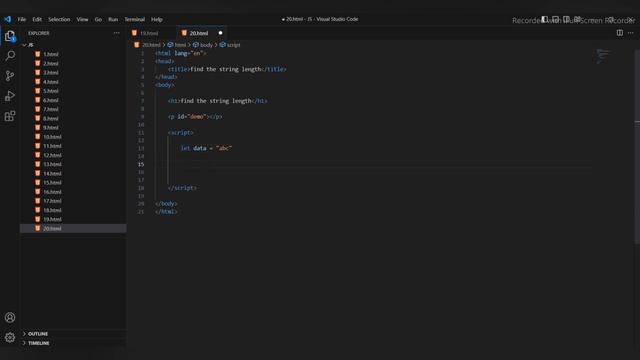Switch to the 19.html editor tab
Screen dimensions: 640x360
152,33
